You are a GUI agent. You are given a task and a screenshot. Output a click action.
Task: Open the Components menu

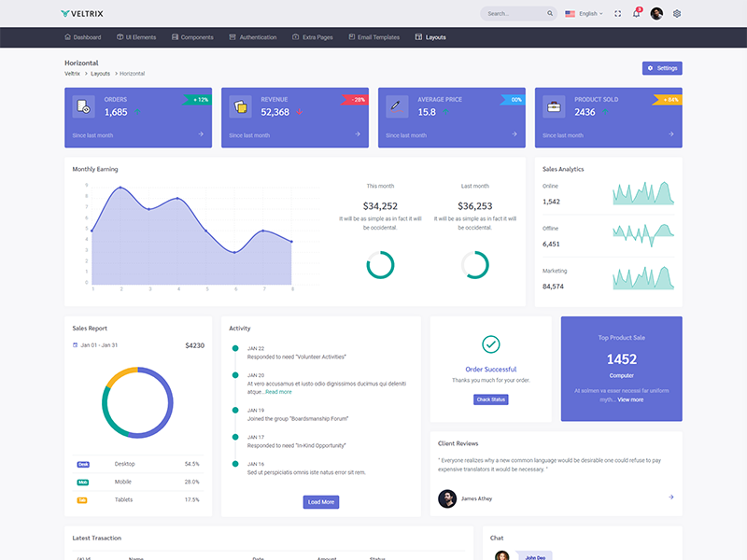coord(192,37)
